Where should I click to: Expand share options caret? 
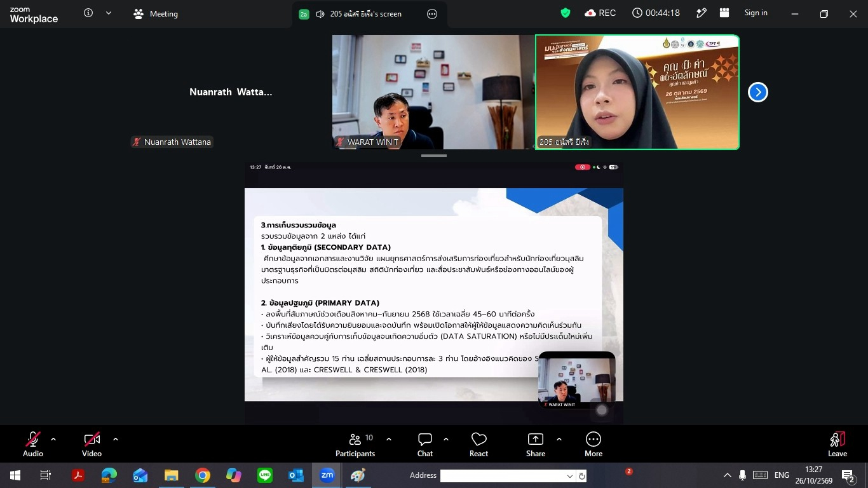[559, 439]
